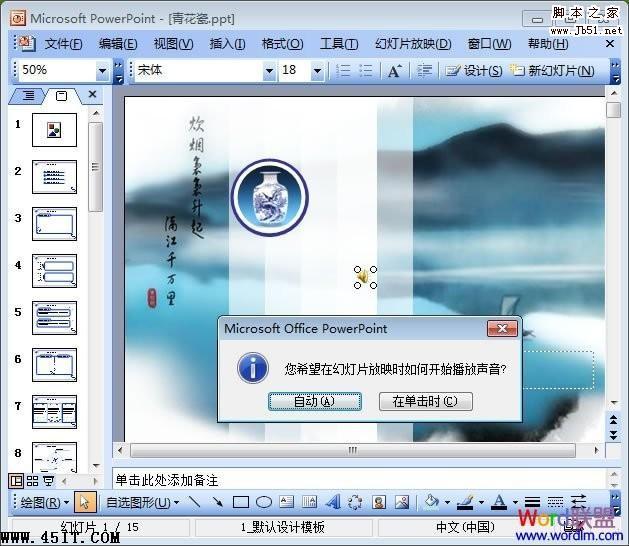Open the font size dropdown
Viewport: 629px width, 546px height.
click(x=317, y=71)
